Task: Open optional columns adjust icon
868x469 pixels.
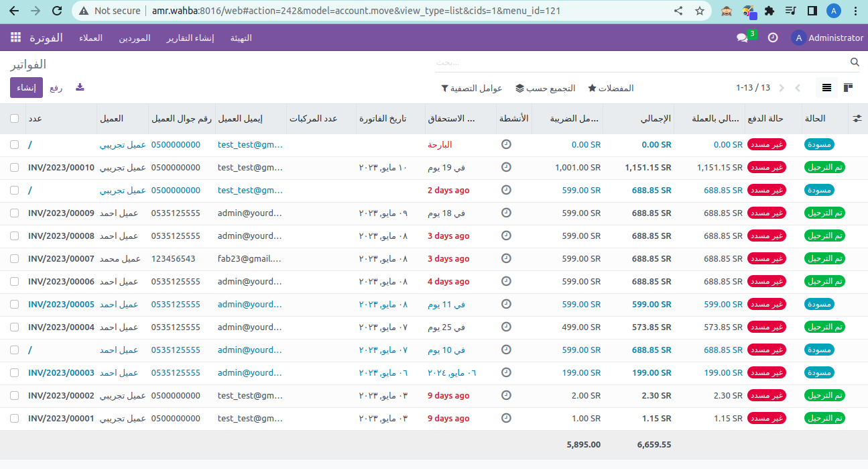Action: pos(857,118)
